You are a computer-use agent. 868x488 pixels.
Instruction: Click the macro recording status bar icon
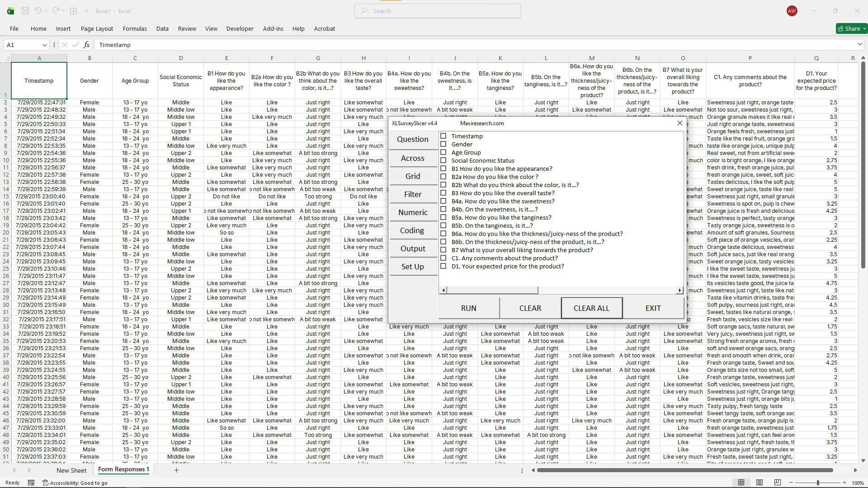(31, 483)
